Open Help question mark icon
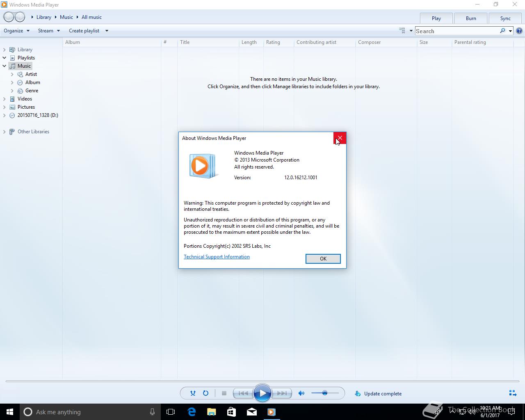 pos(519,31)
